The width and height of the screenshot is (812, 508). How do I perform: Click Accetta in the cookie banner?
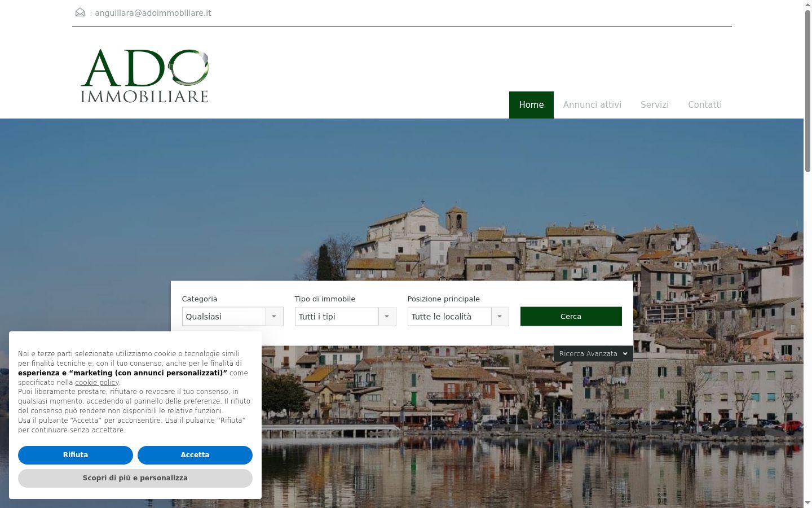tap(195, 455)
